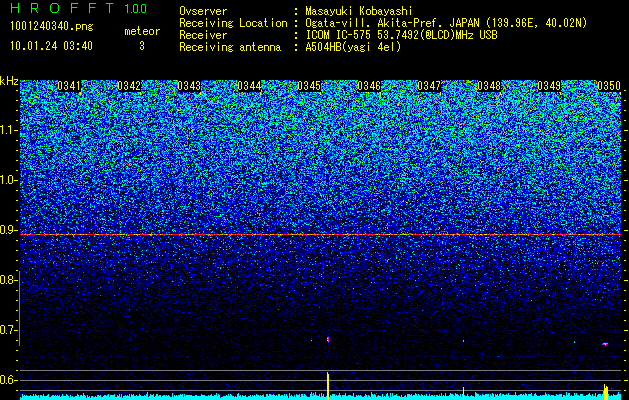Click the yellow power spike near 0350

pyautogui.click(x=606, y=392)
